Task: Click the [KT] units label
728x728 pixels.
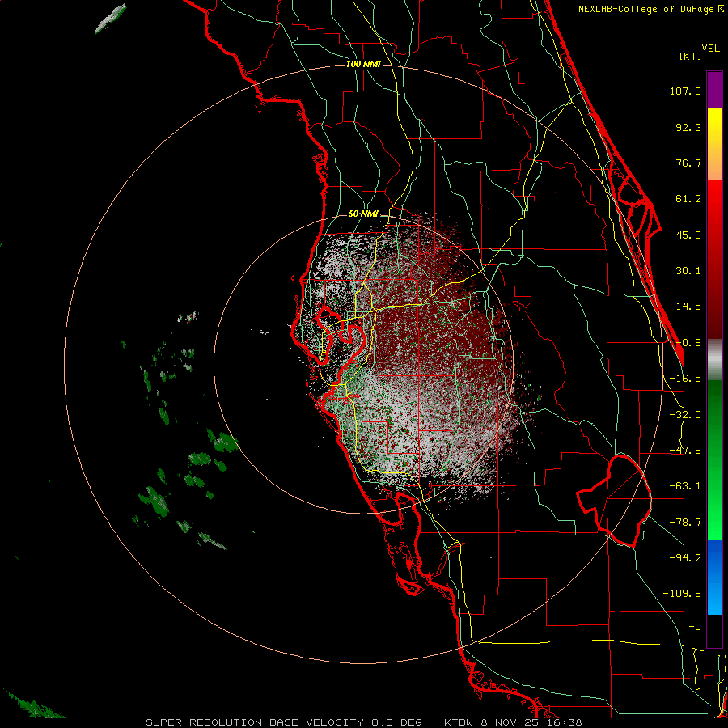Action: (x=690, y=56)
